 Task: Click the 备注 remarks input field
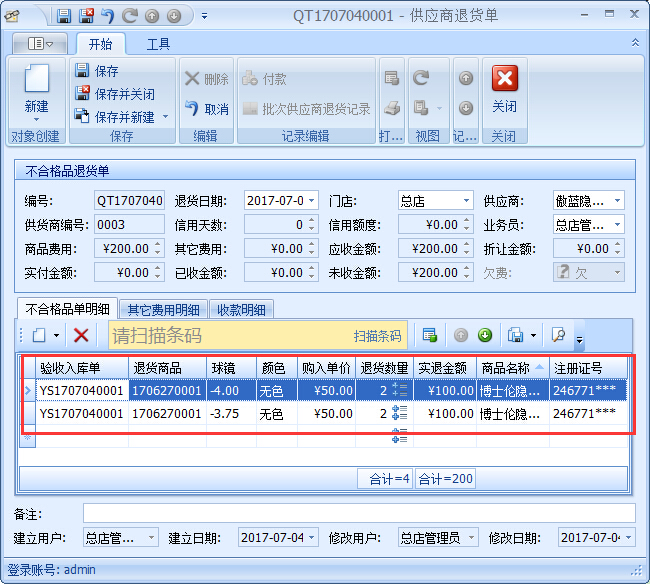359,513
